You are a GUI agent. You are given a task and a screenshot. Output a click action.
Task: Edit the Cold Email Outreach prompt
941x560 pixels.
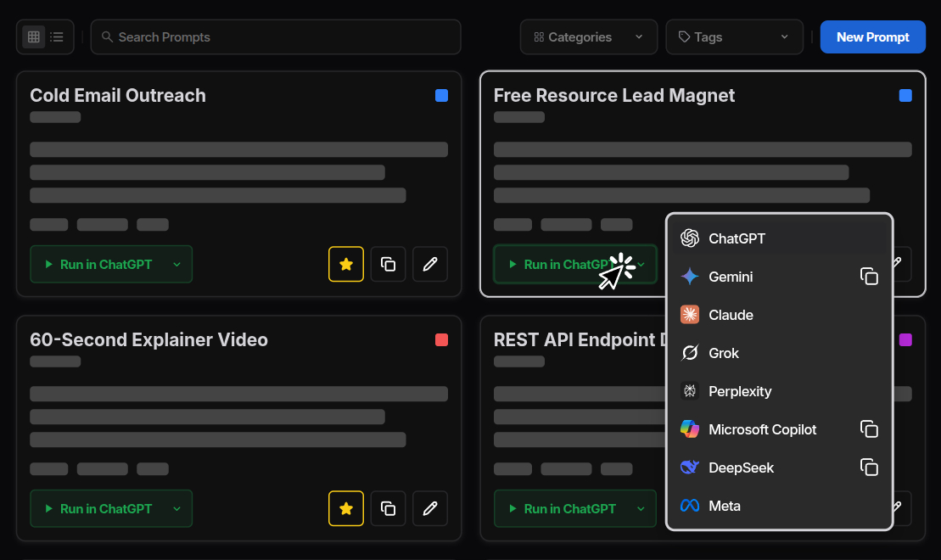tap(429, 264)
